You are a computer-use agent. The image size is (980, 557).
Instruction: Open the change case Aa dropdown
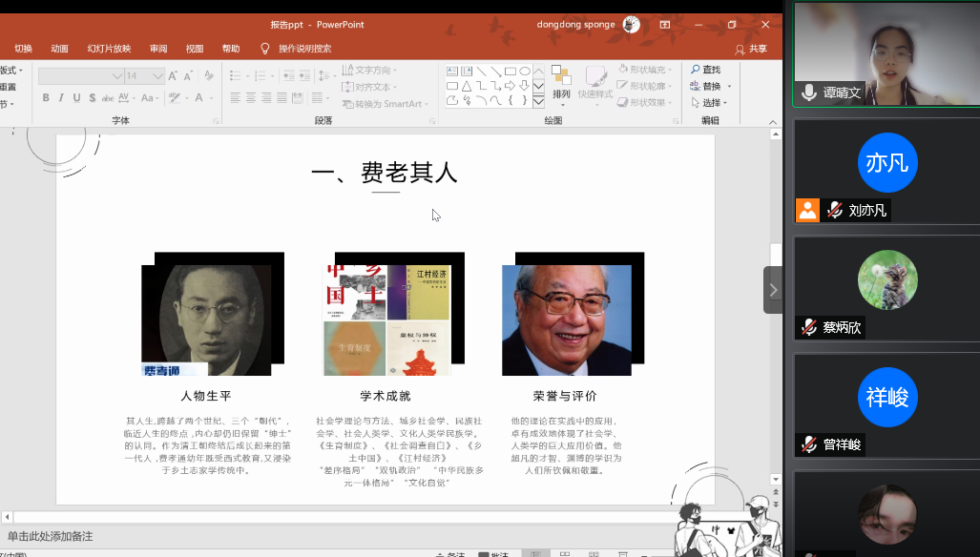pos(150,98)
